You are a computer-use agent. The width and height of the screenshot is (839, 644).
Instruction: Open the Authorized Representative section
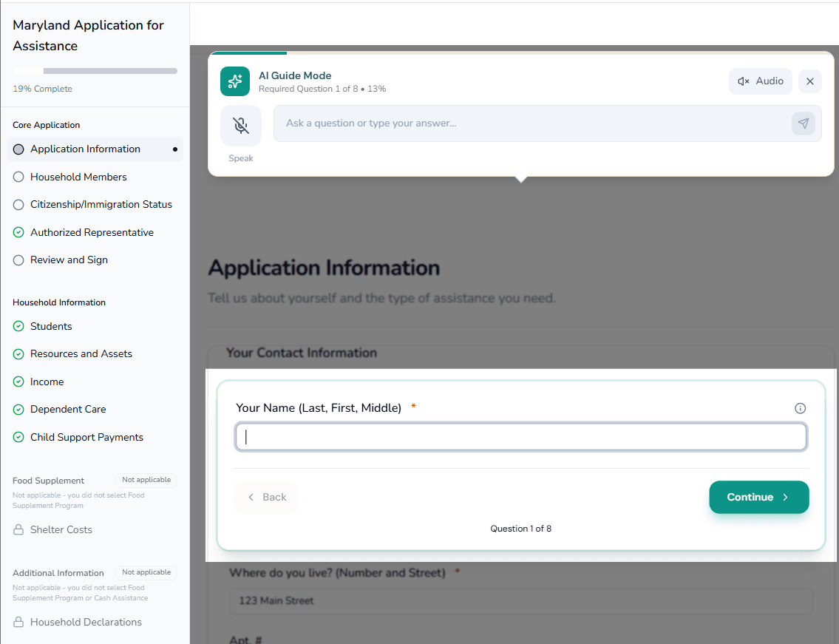click(x=92, y=232)
